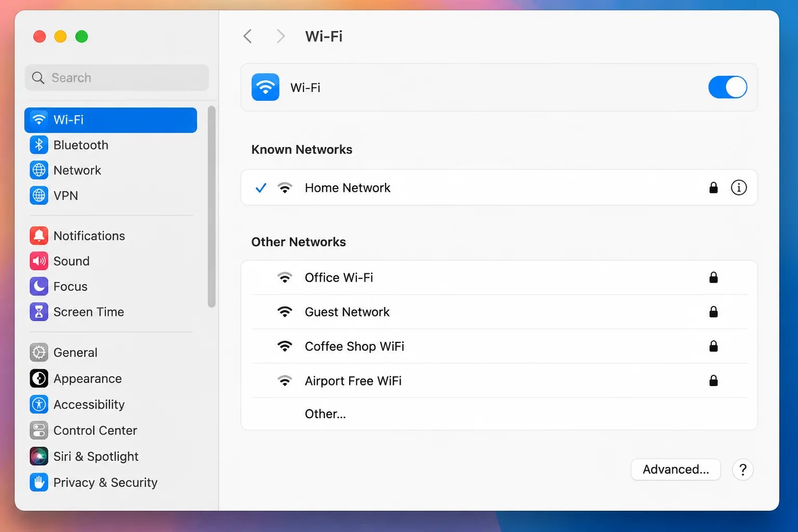Click the Wi-Fi page title
Image resolution: width=798 pixels, height=532 pixels.
pyautogui.click(x=324, y=36)
